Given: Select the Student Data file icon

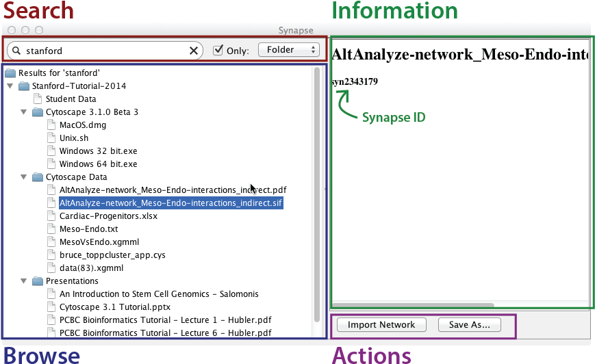Looking at the screenshot, I should coord(38,99).
